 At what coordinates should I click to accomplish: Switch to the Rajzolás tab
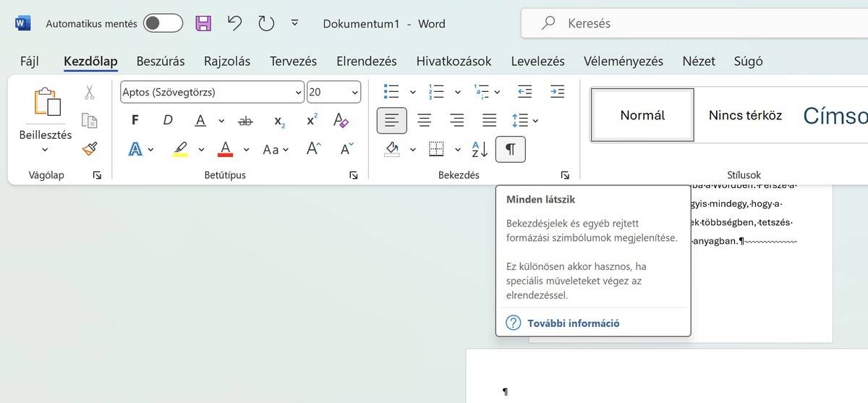227,61
